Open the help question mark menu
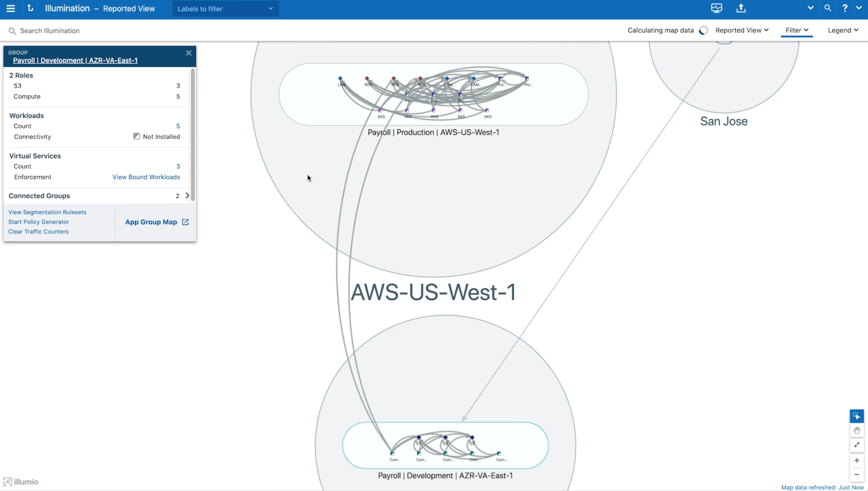Screen dimensions: 868x491 tap(845, 9)
